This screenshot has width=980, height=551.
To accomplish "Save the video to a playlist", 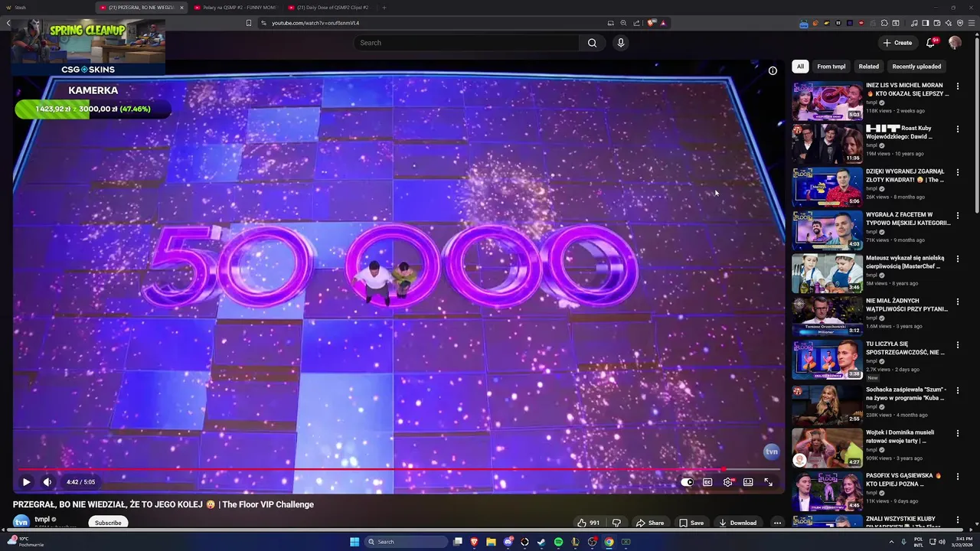I will tap(691, 523).
